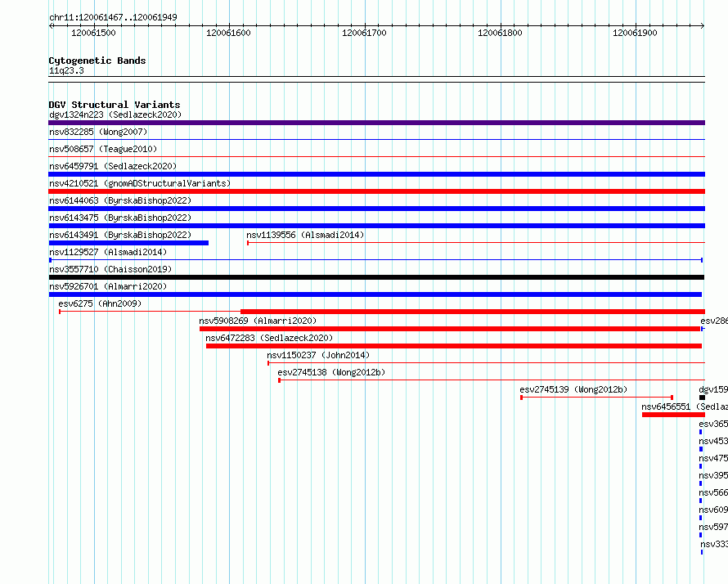728x584 pixels.
Task: Select the nsv508657 (Teague2010) label
Action: [x=103, y=149]
